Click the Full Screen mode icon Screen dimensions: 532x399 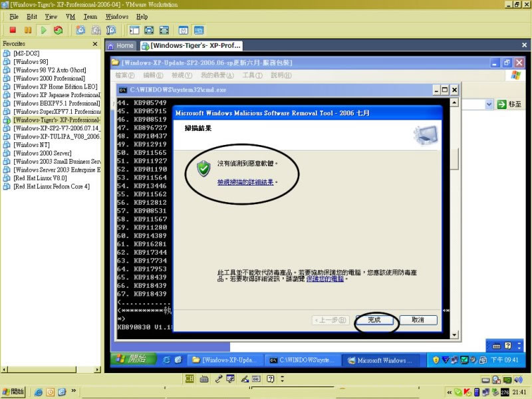[x=164, y=30]
